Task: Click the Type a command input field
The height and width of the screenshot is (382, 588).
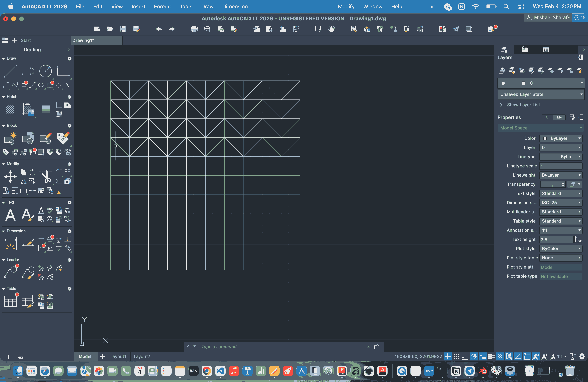Action: [282, 346]
